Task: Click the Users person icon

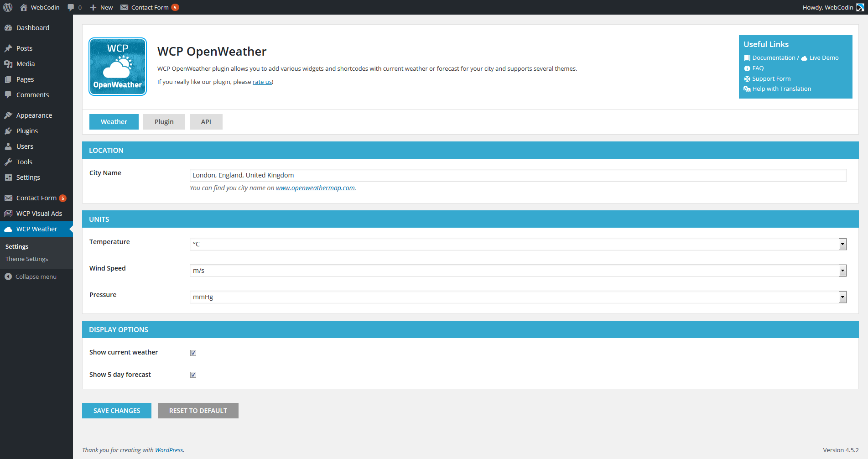Action: [x=8, y=146]
